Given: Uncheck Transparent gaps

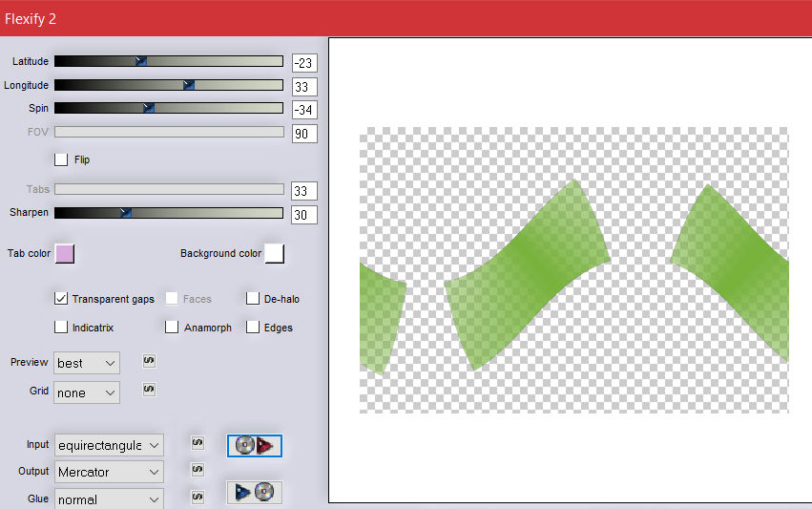Looking at the screenshot, I should click(61, 299).
